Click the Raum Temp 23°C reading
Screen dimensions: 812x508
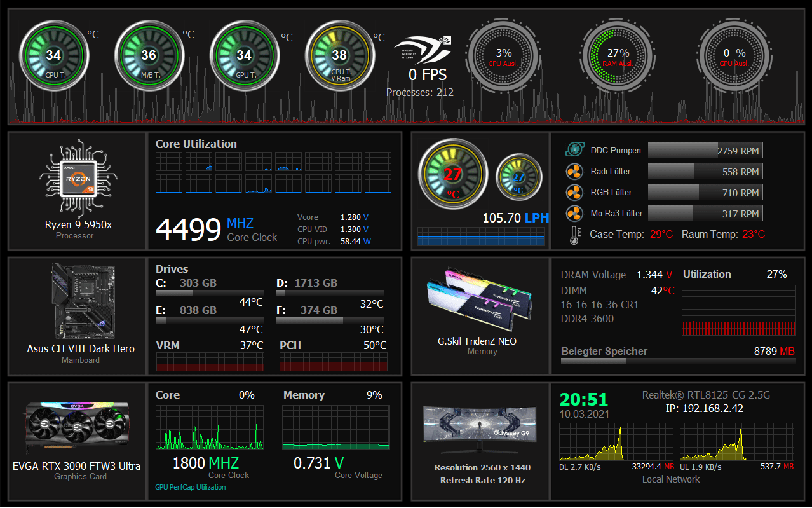point(723,234)
